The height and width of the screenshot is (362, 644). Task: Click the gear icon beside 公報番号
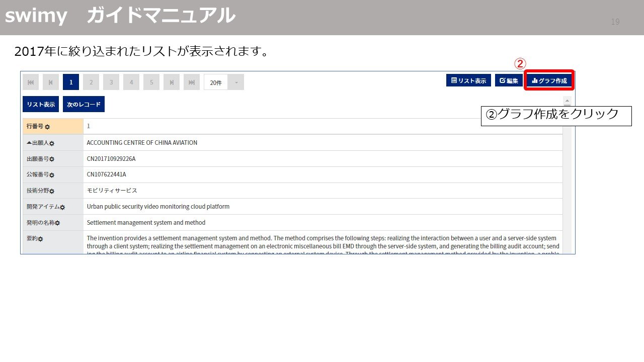tap(52, 175)
